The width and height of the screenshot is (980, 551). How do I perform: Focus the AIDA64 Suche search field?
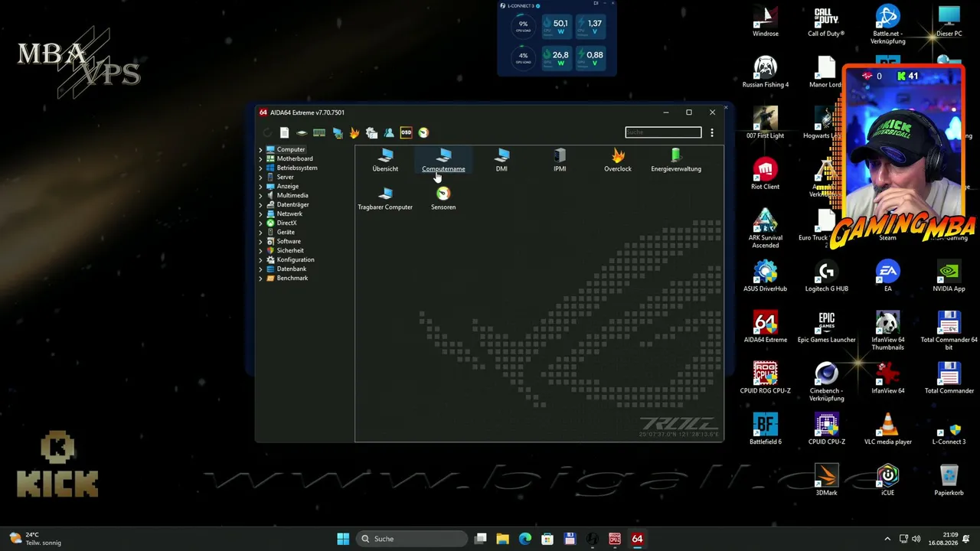pyautogui.click(x=663, y=132)
